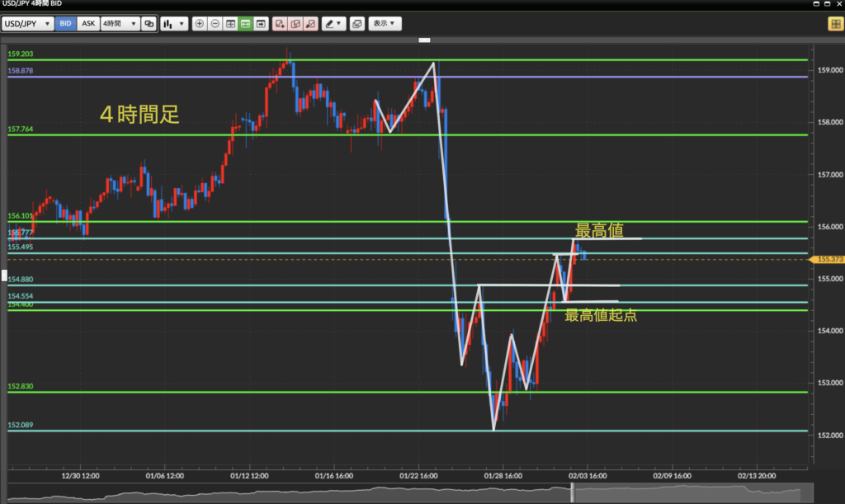The height and width of the screenshot is (504, 845).
Task: Switch price display to BID
Action: coord(66,24)
